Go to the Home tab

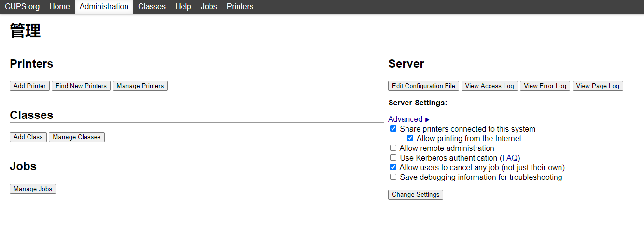pos(59,7)
